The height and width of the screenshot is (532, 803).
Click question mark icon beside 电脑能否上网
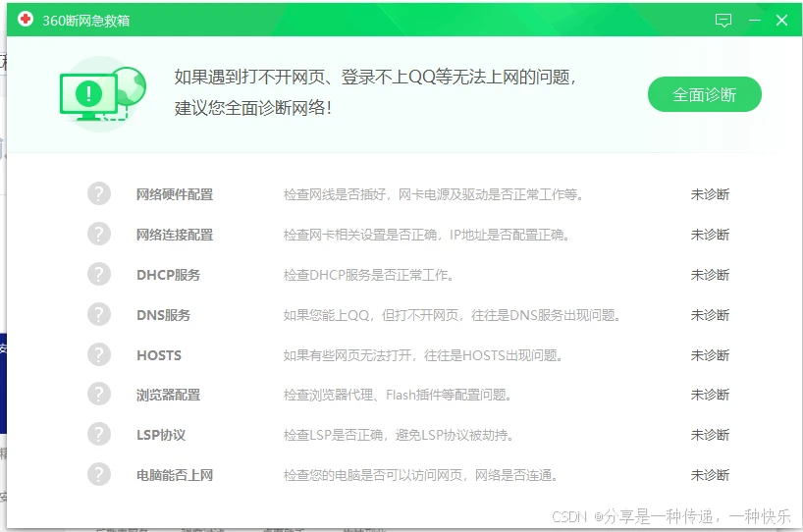coord(99,475)
